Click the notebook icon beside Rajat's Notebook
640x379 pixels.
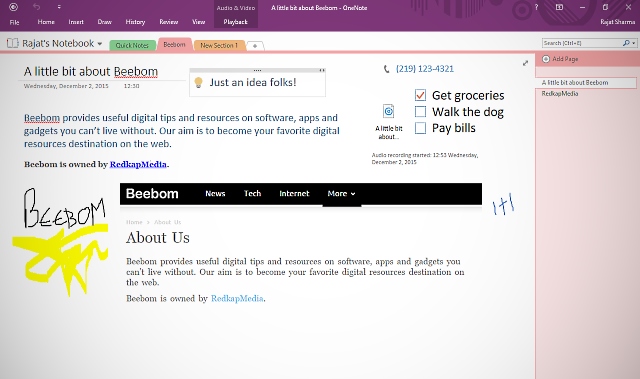click(13, 43)
